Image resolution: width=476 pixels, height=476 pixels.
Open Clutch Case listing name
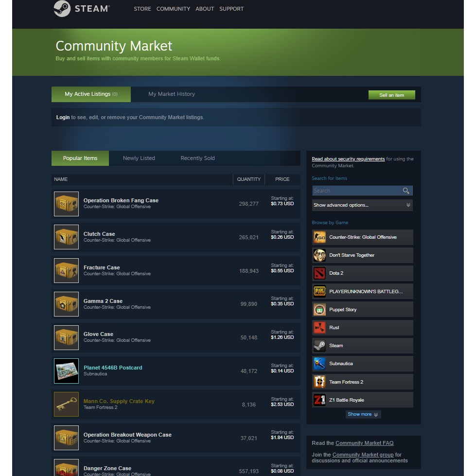tap(99, 234)
